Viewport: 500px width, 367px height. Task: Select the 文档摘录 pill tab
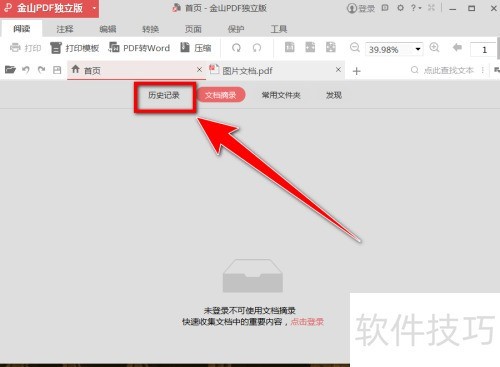coord(221,95)
